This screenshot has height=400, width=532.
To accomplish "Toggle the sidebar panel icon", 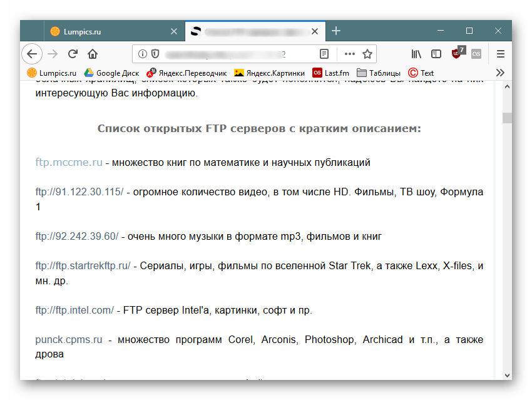I will pyautogui.click(x=436, y=54).
